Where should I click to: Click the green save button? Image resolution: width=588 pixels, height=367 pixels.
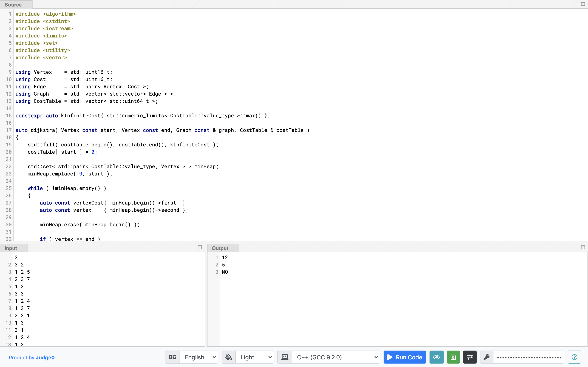click(453, 357)
